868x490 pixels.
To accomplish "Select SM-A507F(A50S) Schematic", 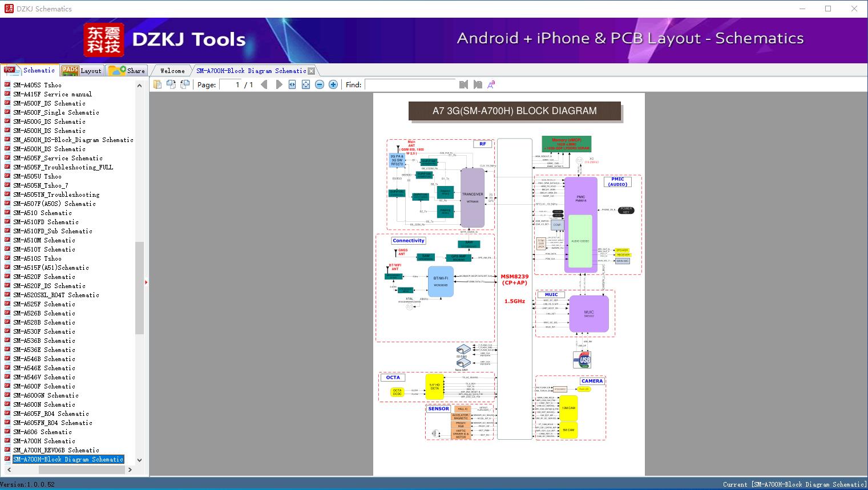I will [54, 204].
